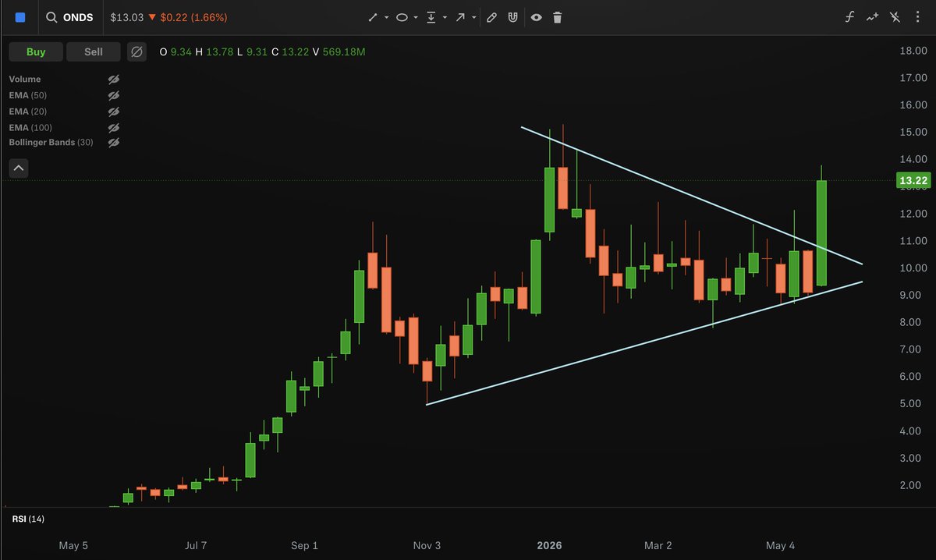Click the 2026 label on time axis
The height and width of the screenshot is (560, 936).
[x=549, y=545]
